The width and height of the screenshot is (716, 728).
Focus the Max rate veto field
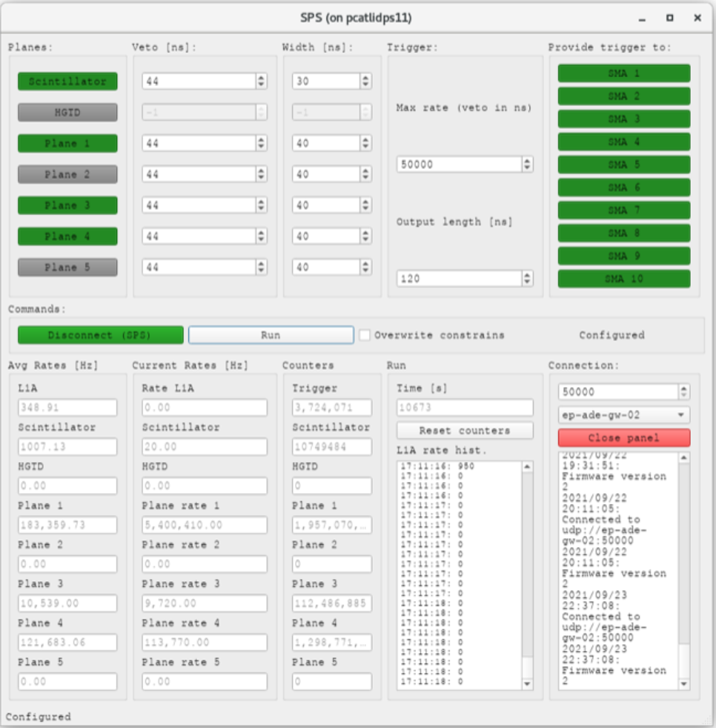(460, 165)
